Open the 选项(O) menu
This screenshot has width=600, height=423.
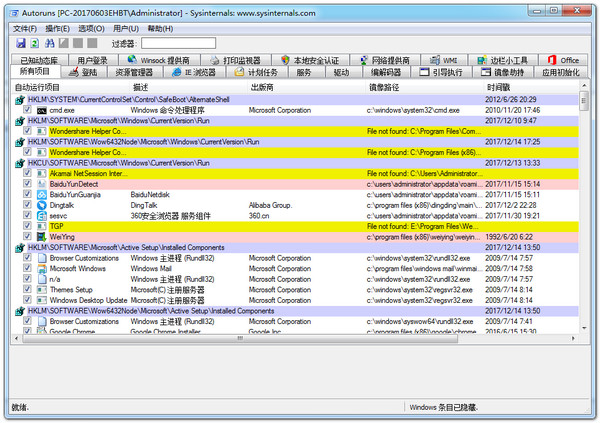91,28
